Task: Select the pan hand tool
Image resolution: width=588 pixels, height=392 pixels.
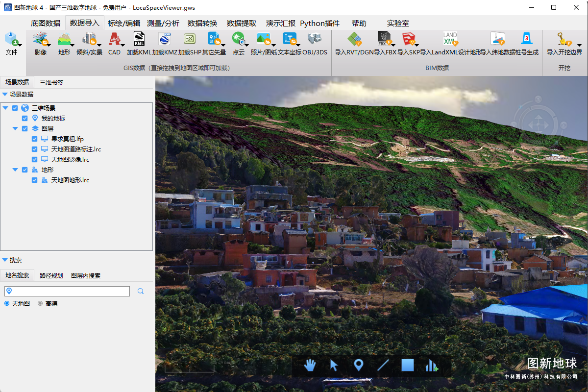Action: [310, 365]
